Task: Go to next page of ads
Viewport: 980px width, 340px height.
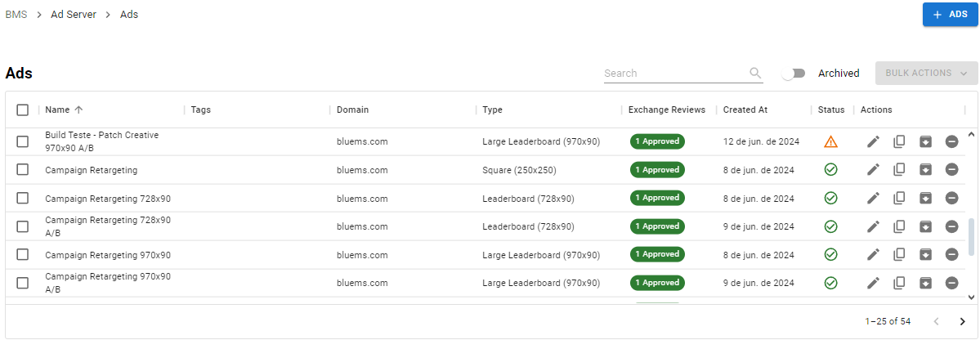Action: coord(962,321)
